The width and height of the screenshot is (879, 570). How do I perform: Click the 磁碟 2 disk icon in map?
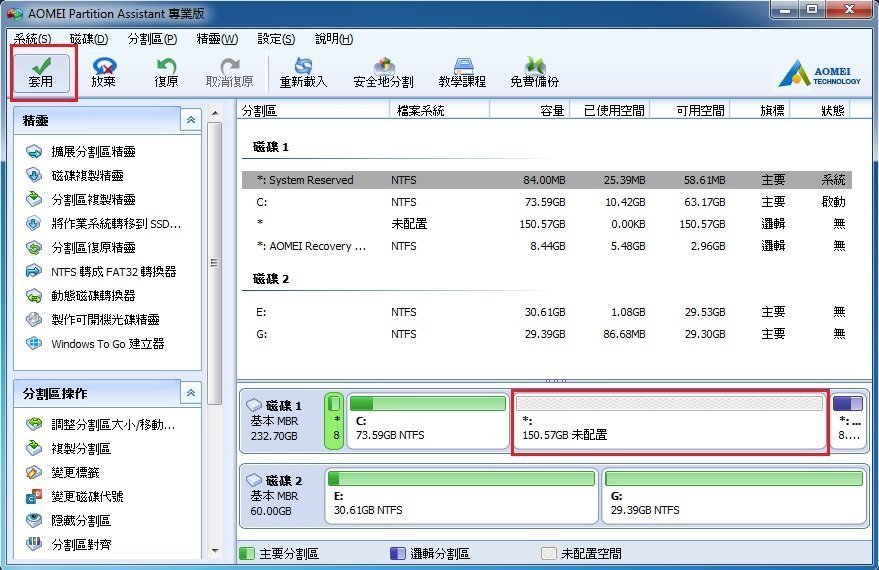pyautogui.click(x=254, y=480)
